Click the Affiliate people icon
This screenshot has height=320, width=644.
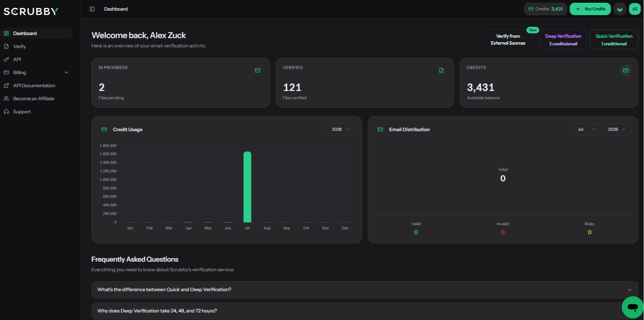pyautogui.click(x=6, y=99)
